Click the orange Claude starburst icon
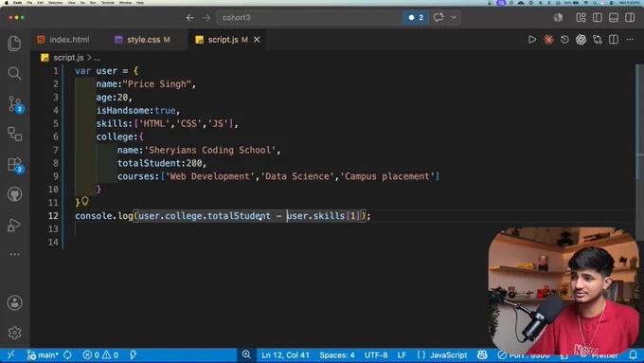Screen dimensions: 644x363 pyautogui.click(x=548, y=40)
